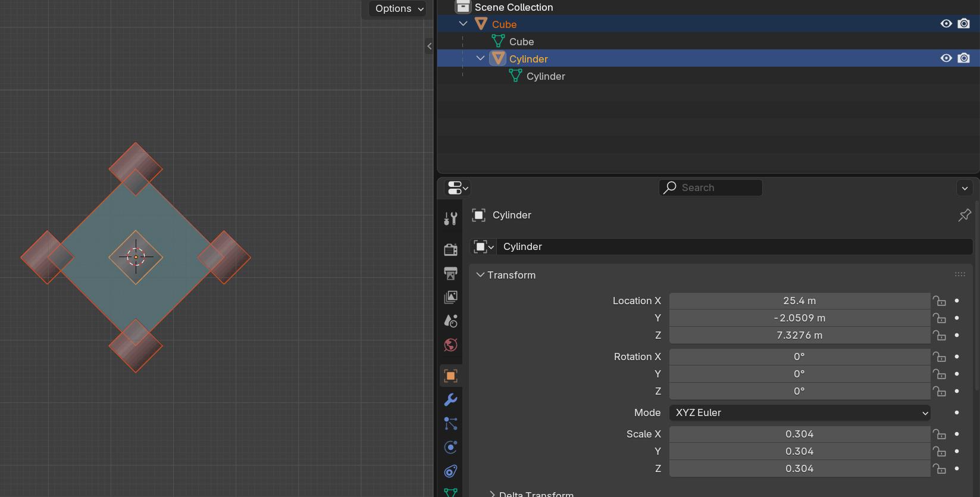Click the Location Y value slider
The height and width of the screenshot is (497, 980).
click(800, 318)
